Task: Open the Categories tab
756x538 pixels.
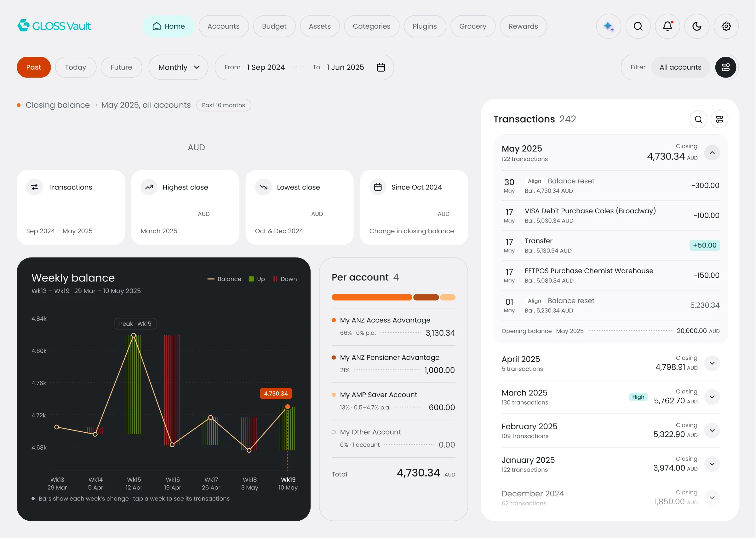Action: 371,26
